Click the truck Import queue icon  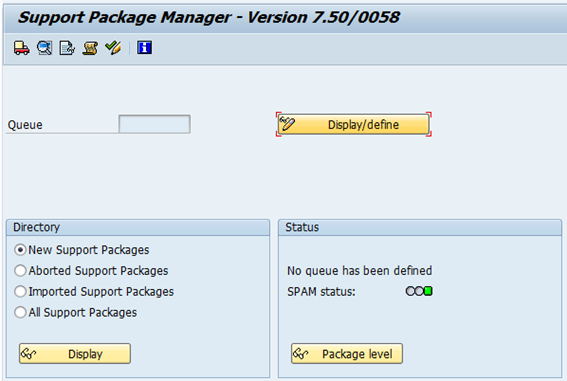[21, 48]
